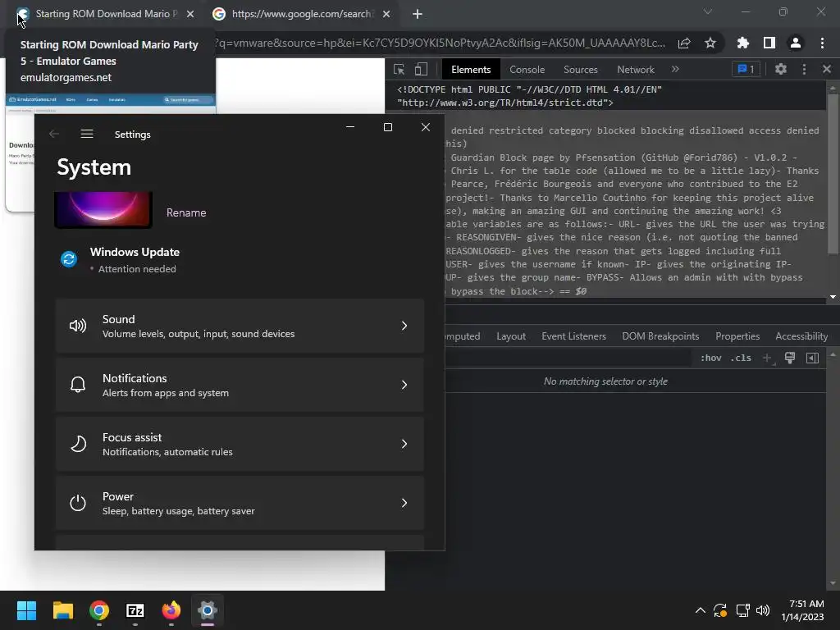Add a new style rule with the plus icon
Viewport: 840px width, 630px height.
point(768,358)
